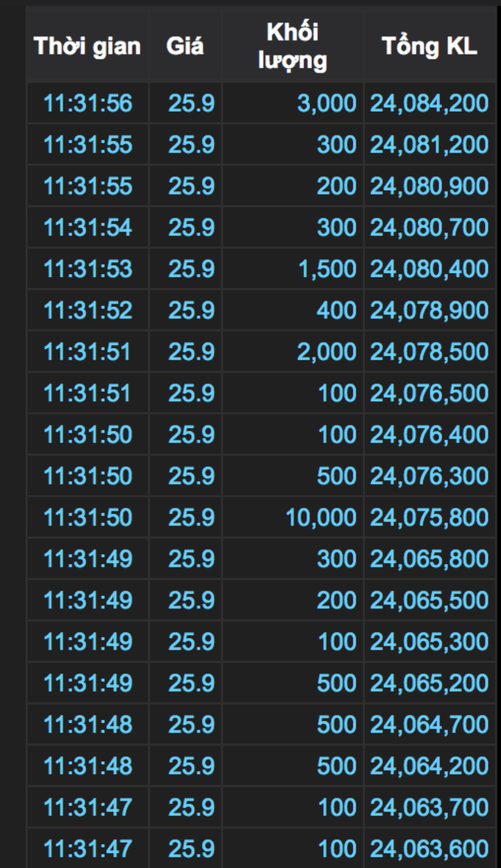Click the 11:31:54 time cell

(x=88, y=227)
